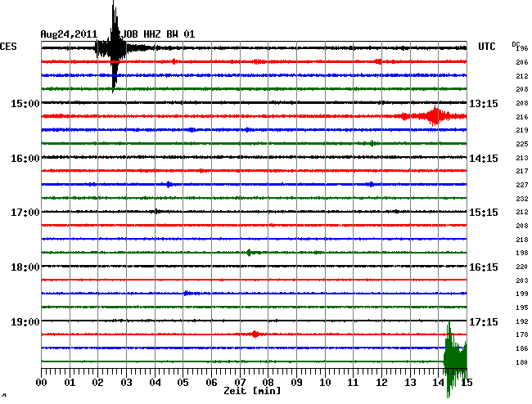
Task: Click the DC offset value 227
Action: 522,185
